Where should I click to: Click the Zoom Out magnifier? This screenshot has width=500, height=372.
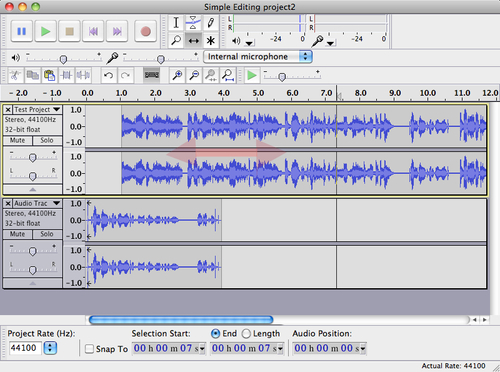[x=194, y=75]
